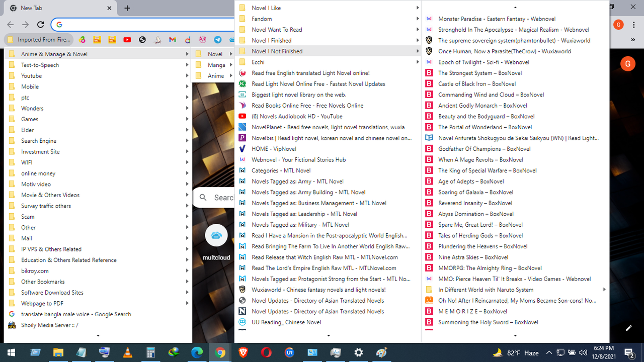This screenshot has height=362, width=644.
Task: Open VLC media player from taskbar
Action: click(127, 352)
